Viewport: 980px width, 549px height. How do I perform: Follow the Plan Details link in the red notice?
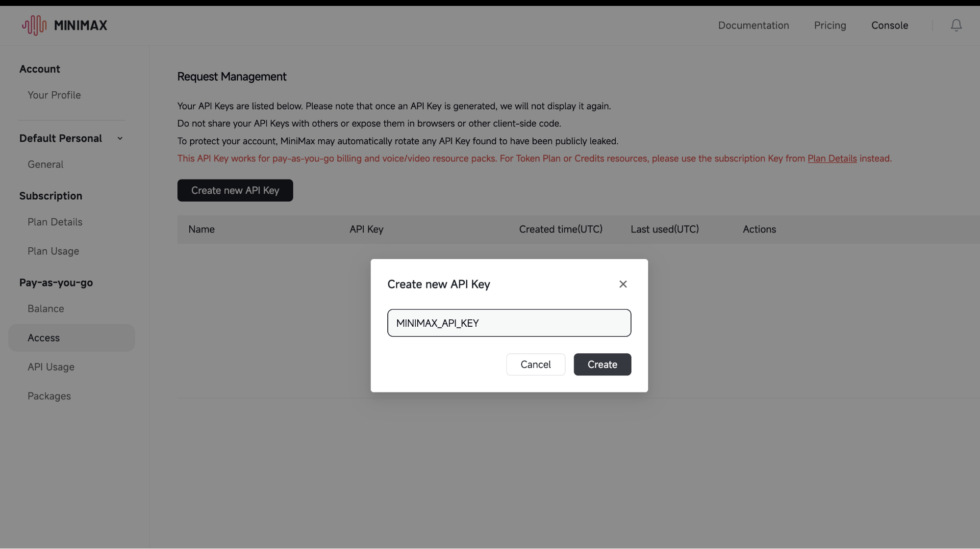pyautogui.click(x=832, y=158)
